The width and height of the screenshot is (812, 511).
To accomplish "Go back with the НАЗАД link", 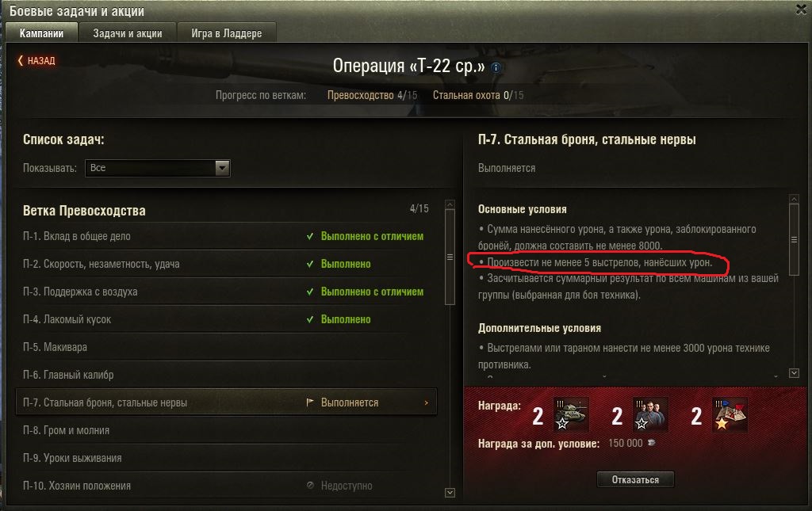I will [36, 60].
